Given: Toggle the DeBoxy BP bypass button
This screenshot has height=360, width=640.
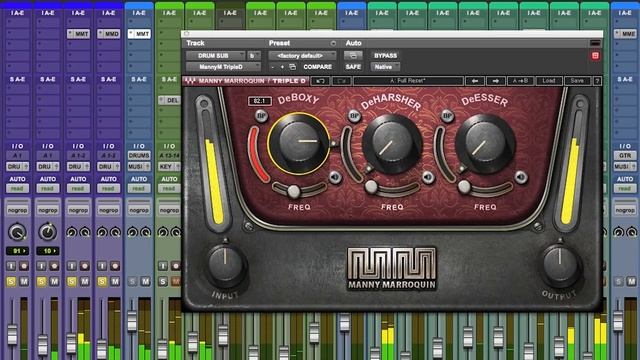Looking at the screenshot, I should (x=261, y=116).
